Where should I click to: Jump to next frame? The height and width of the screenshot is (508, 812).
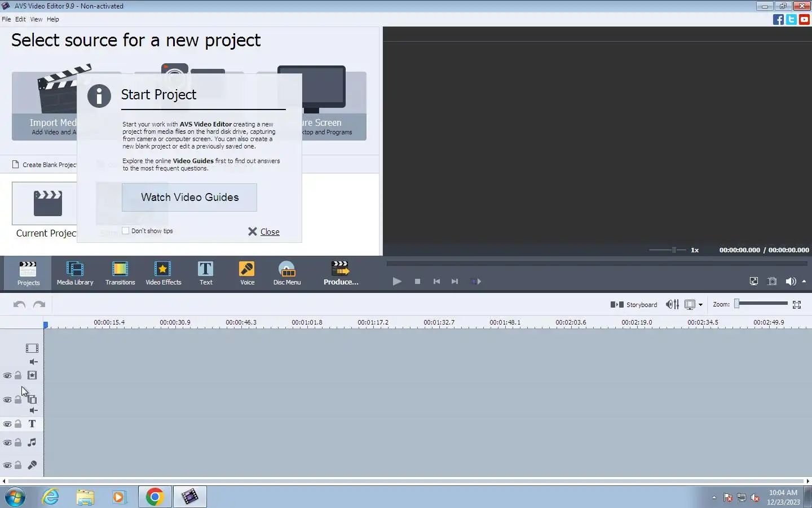[454, 281]
